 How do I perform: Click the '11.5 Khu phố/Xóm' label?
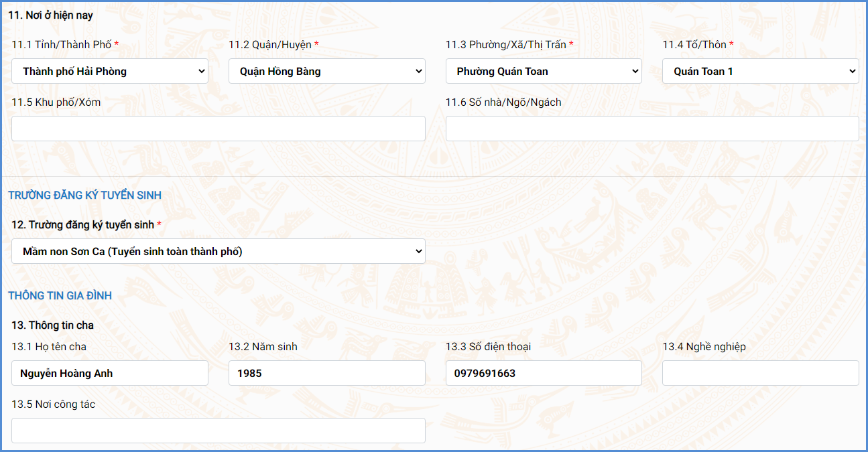tap(56, 102)
